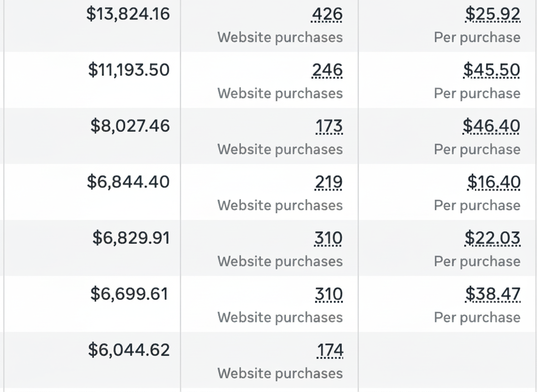Select the 173 Website purchases value

pos(329,126)
